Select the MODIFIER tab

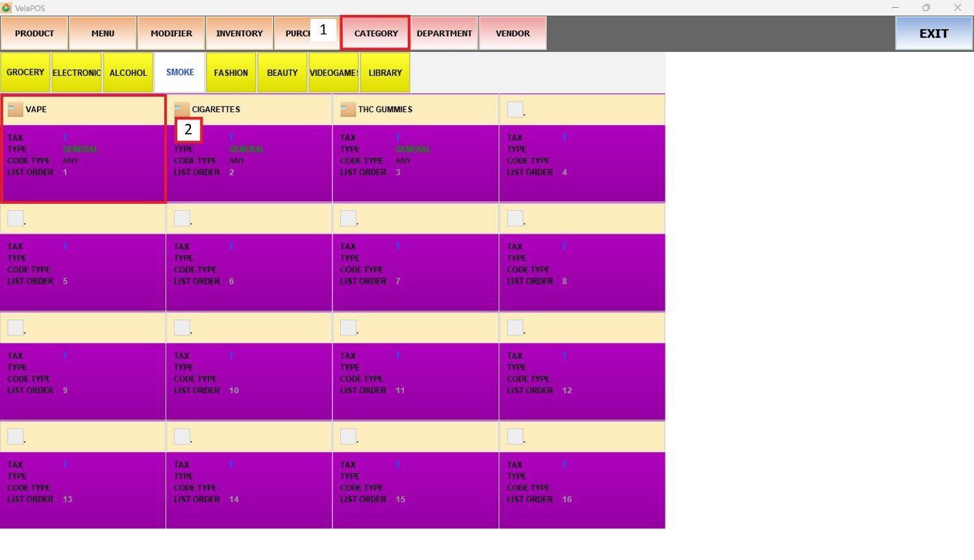coord(171,33)
